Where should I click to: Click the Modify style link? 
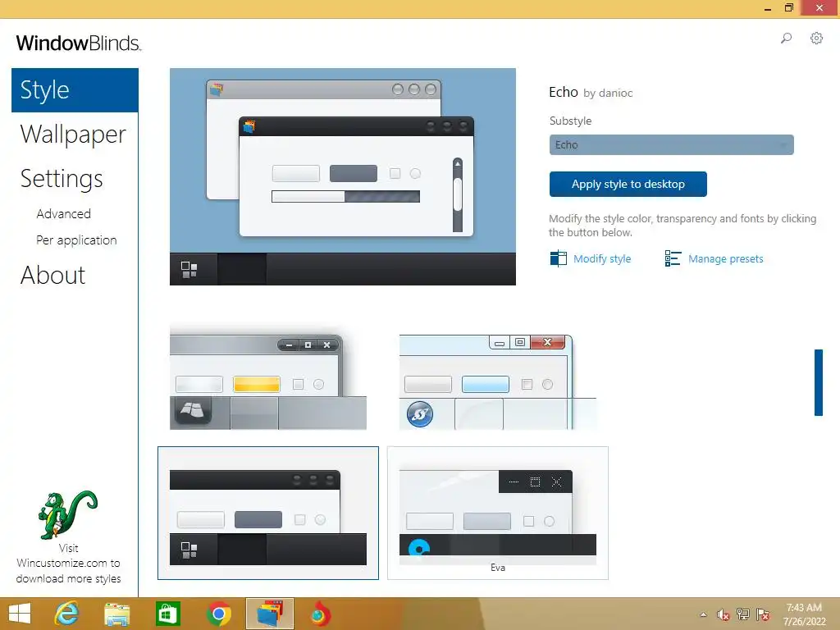602,258
